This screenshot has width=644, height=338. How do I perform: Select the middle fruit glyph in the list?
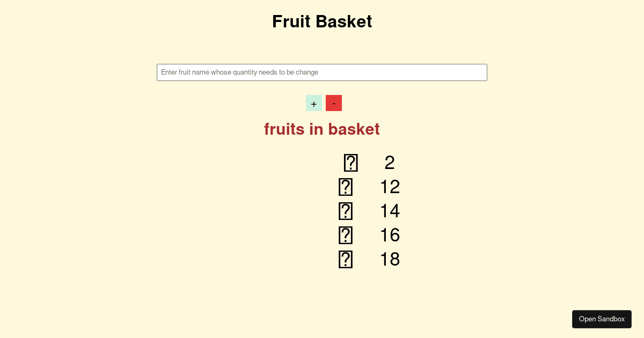point(346,211)
